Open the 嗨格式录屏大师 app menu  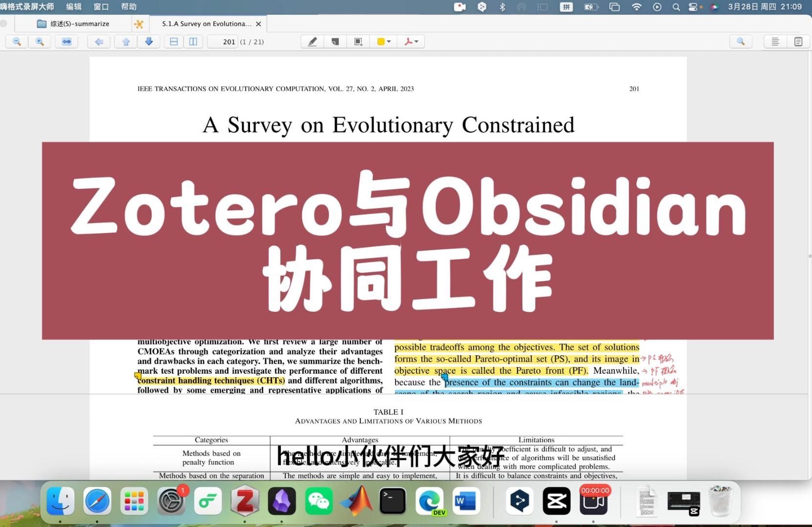27,6
